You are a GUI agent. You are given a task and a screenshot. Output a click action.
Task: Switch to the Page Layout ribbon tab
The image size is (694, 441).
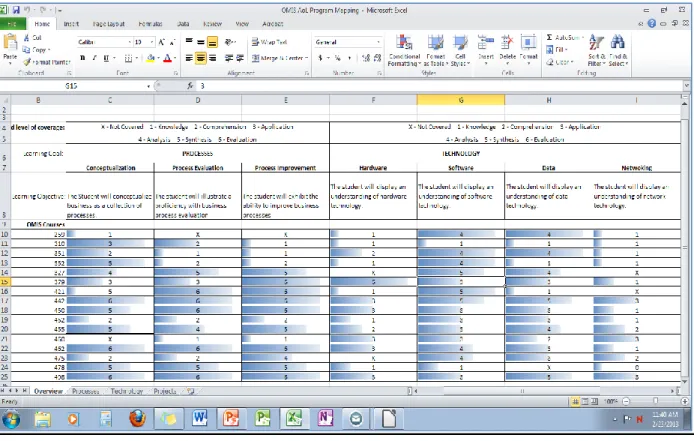pyautogui.click(x=108, y=24)
